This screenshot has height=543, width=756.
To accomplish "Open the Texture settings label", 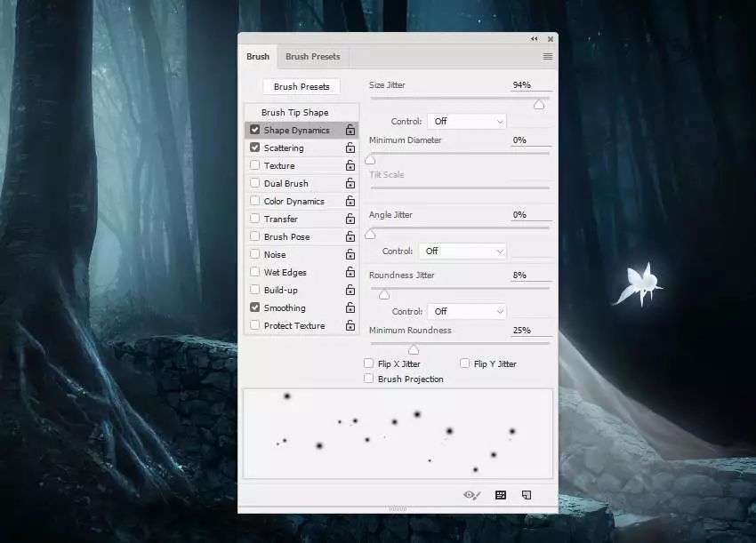I will click(279, 165).
